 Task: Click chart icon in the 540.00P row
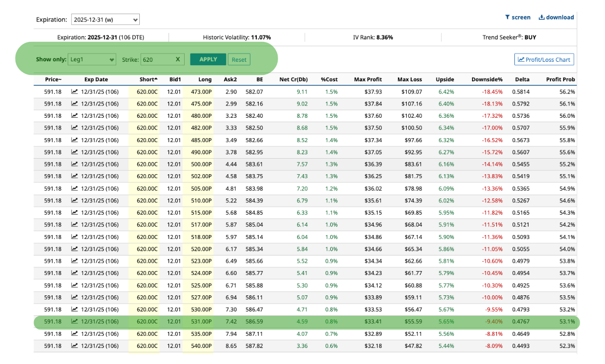(x=75, y=346)
